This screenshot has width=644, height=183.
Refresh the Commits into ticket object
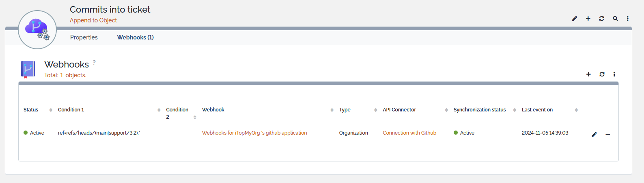[x=601, y=19]
